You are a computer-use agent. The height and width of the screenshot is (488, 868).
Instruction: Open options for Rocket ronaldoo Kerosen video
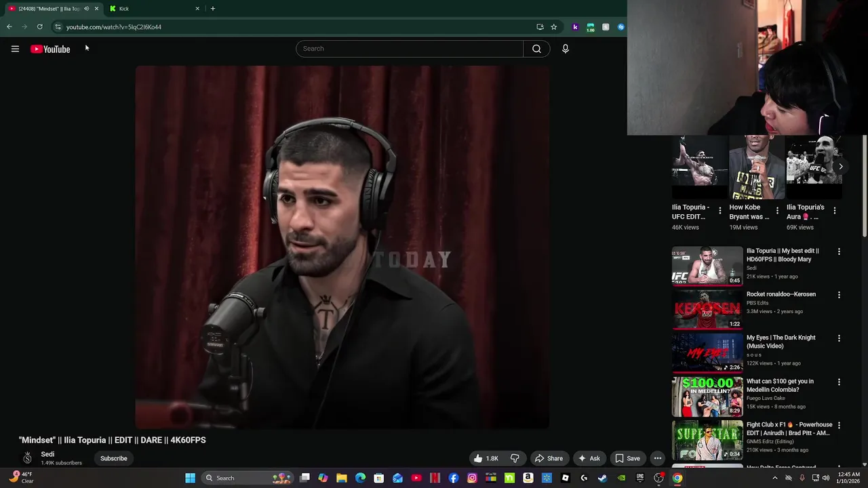[839, 295]
